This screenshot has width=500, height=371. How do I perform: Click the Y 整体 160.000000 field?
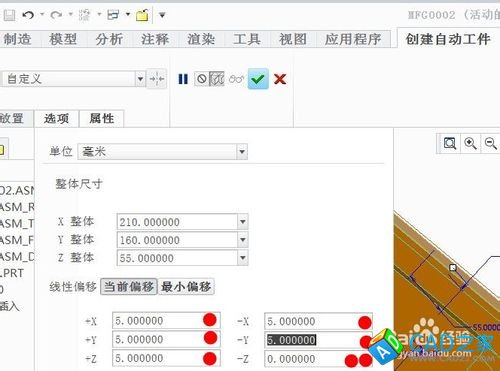[x=177, y=240]
